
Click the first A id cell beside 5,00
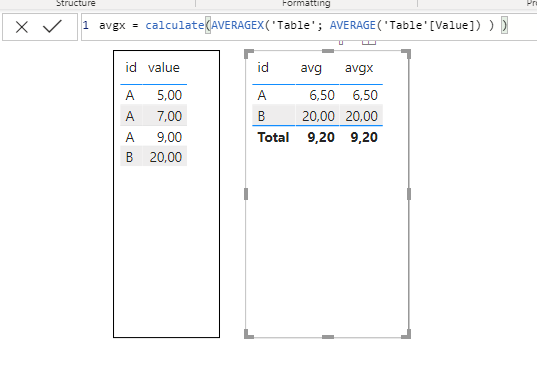130,95
